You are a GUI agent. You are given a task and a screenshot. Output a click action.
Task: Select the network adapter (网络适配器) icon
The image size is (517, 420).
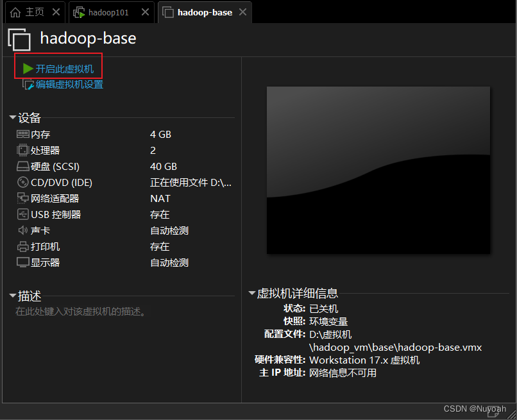click(x=22, y=198)
